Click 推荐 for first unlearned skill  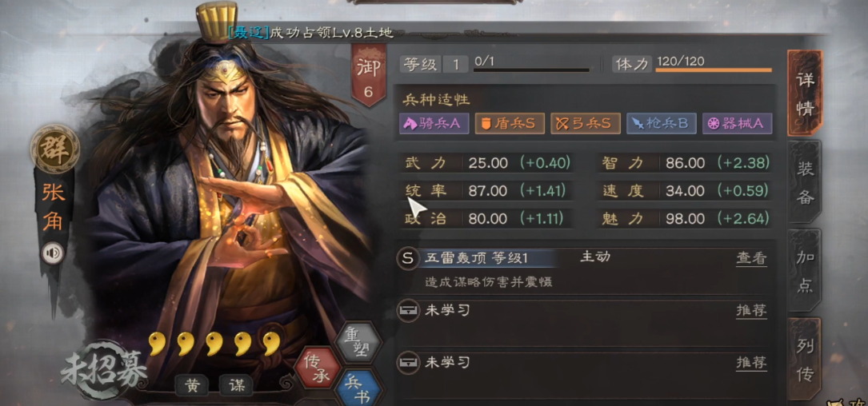click(x=751, y=311)
